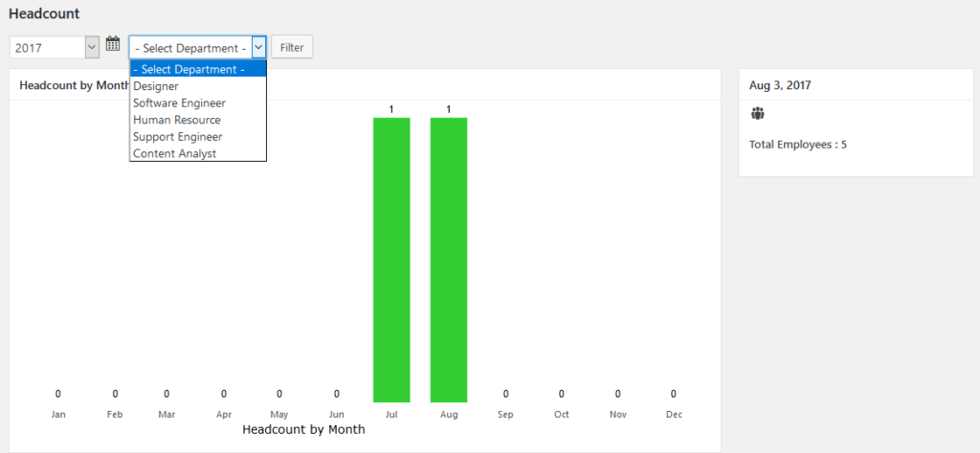The width and height of the screenshot is (980, 453).
Task: Select Content Analyst option
Action: [x=175, y=153]
